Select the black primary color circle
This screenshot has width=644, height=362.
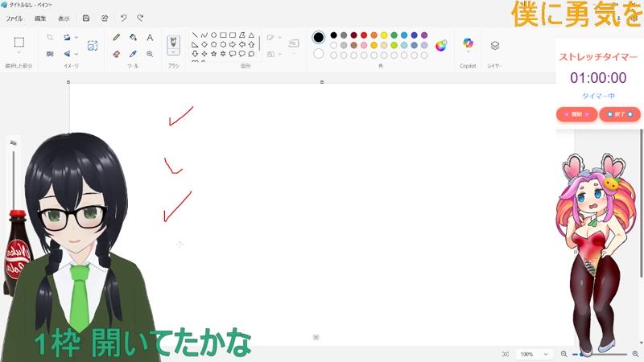tap(319, 37)
